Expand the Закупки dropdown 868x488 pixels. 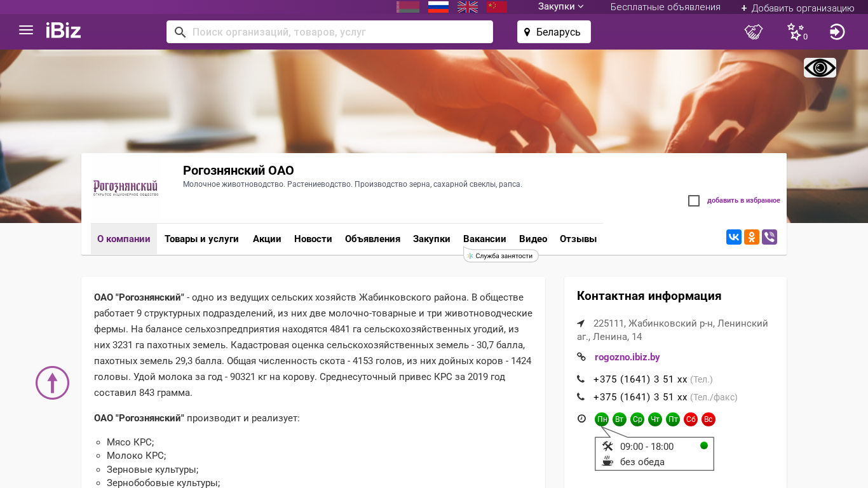pyautogui.click(x=561, y=6)
